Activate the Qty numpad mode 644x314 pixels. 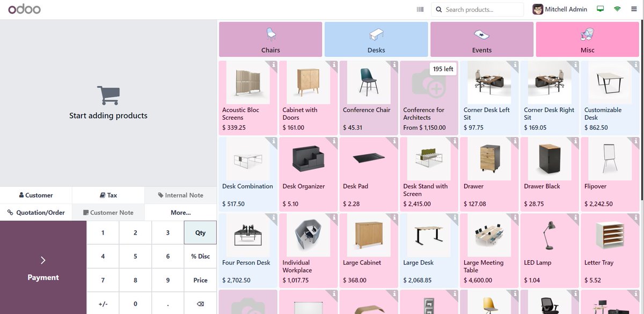coord(200,233)
